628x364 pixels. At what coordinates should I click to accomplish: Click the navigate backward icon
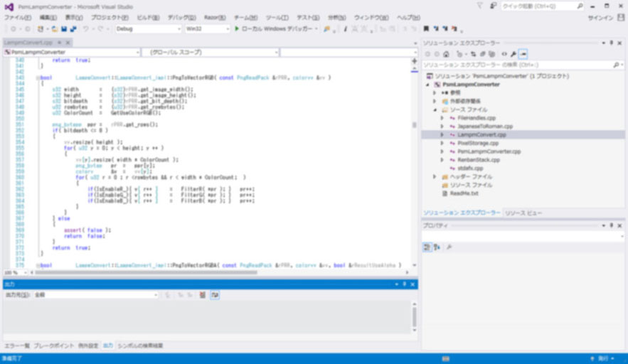pyautogui.click(x=14, y=29)
